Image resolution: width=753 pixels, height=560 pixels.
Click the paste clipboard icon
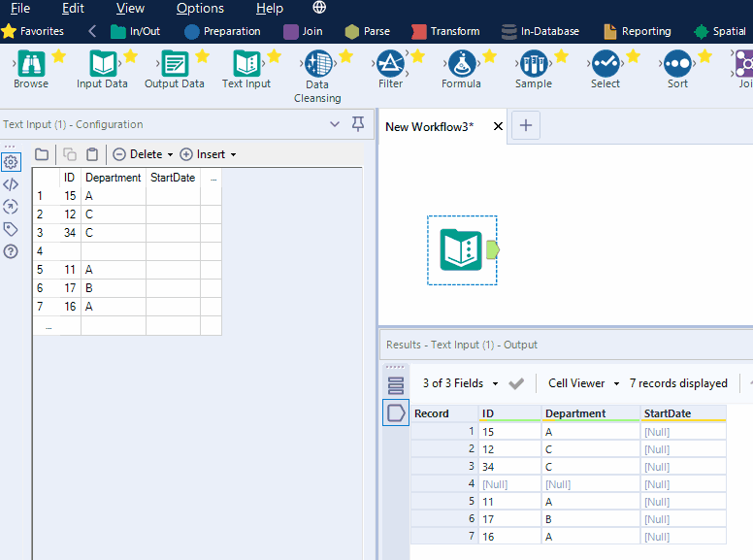pos(92,154)
